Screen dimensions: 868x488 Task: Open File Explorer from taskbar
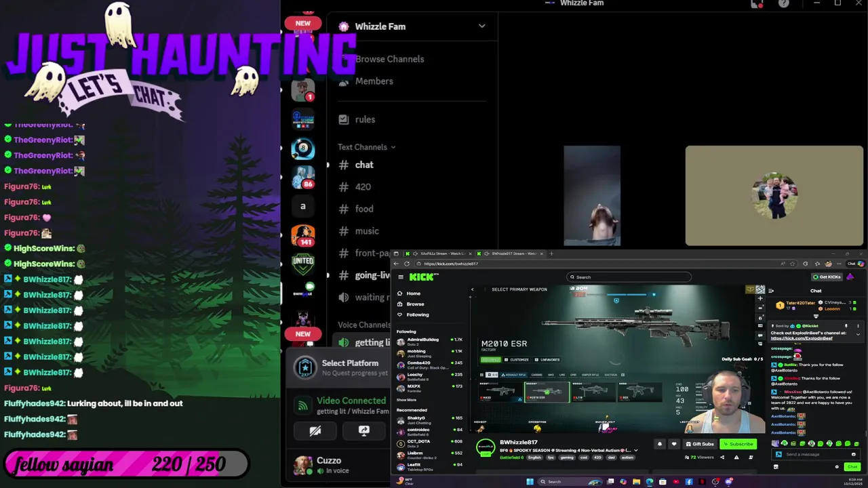click(636, 482)
